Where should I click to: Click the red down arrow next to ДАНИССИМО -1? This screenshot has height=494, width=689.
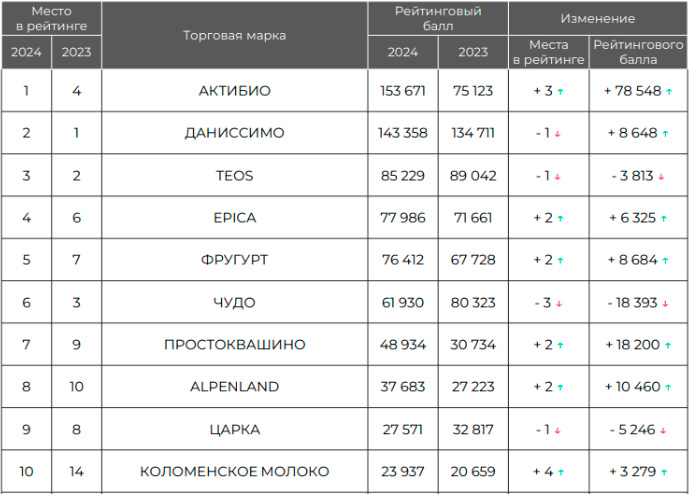(557, 134)
